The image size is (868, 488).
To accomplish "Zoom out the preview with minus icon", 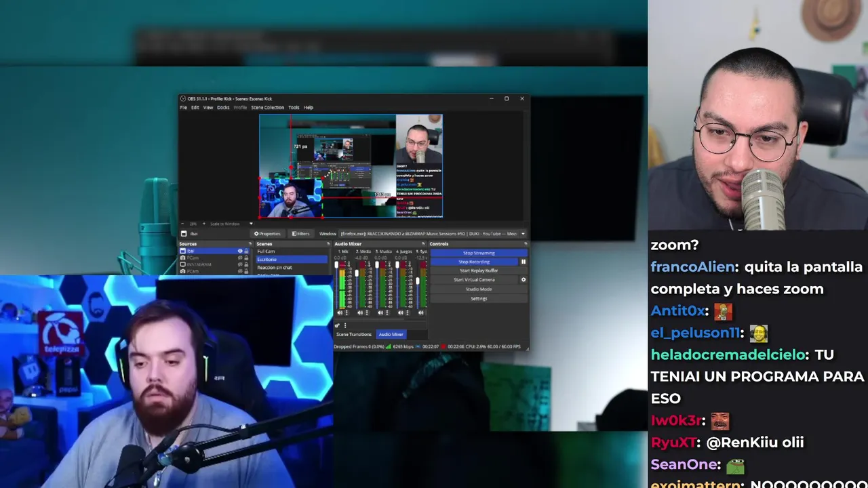I will 182,224.
